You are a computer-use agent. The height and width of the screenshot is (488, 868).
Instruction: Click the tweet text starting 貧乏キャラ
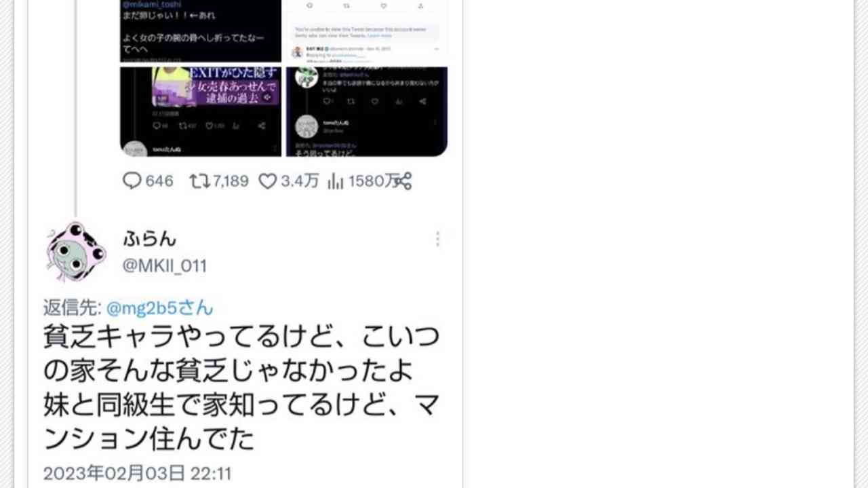pos(241,388)
